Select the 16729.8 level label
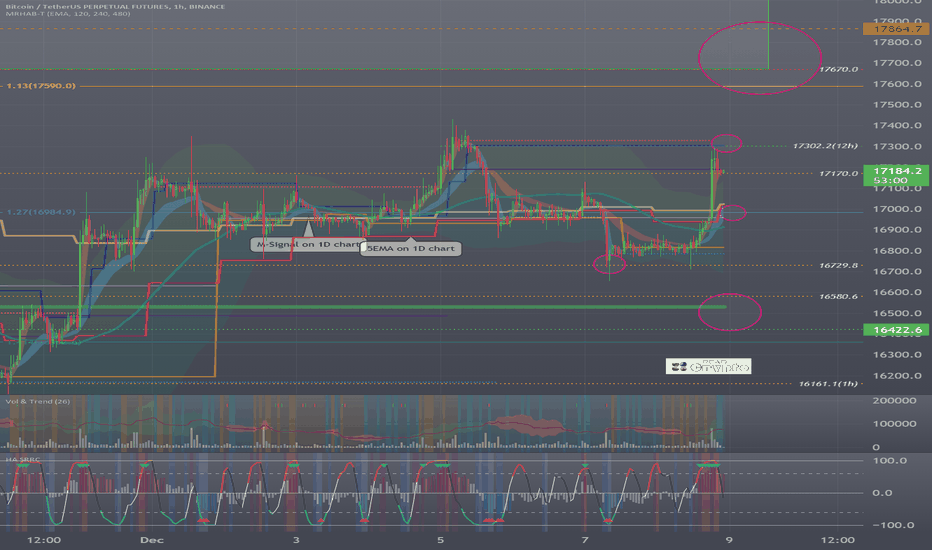Screen dimensions: 932x550 coord(838,265)
